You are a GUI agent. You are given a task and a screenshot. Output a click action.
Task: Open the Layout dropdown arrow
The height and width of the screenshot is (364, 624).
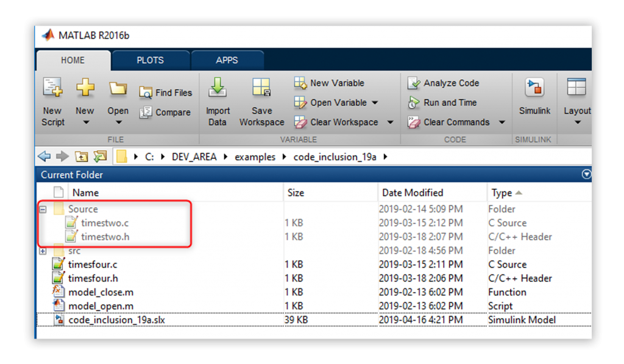578,122
